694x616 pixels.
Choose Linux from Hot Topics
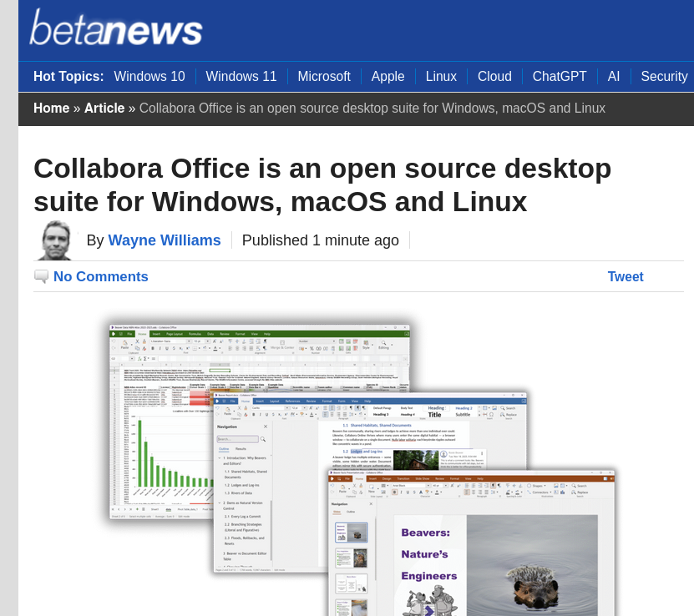click(x=441, y=77)
